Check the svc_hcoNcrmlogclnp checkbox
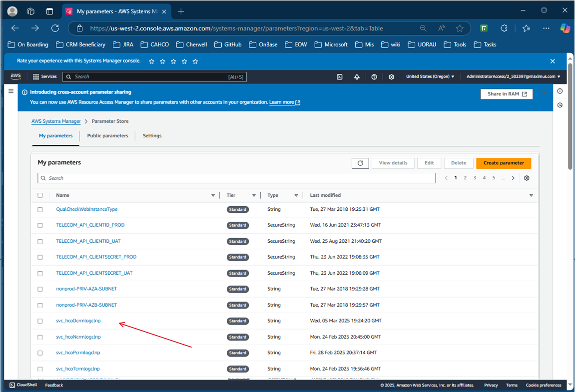Screen dimensions: 575x392 coord(40,337)
